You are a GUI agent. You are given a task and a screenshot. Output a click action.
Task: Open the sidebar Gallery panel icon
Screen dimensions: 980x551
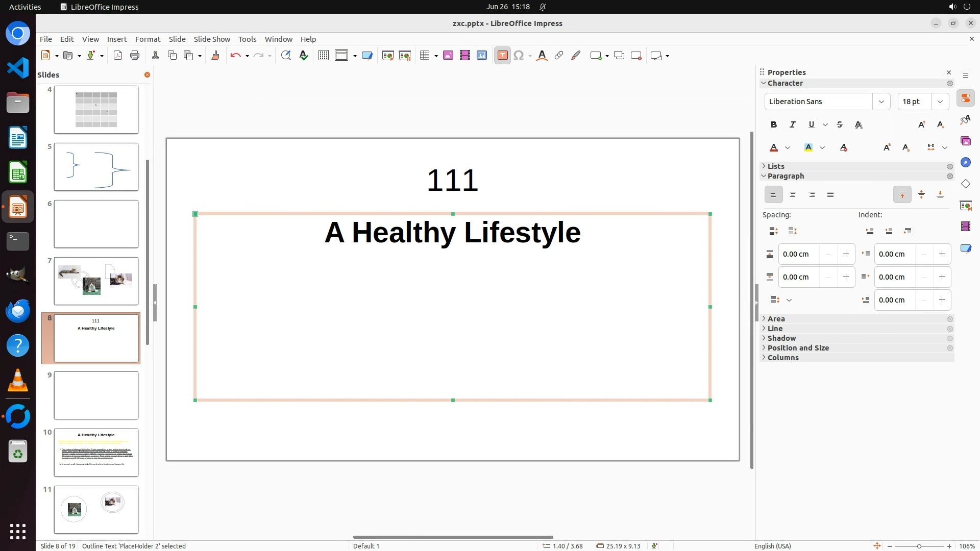(x=965, y=141)
